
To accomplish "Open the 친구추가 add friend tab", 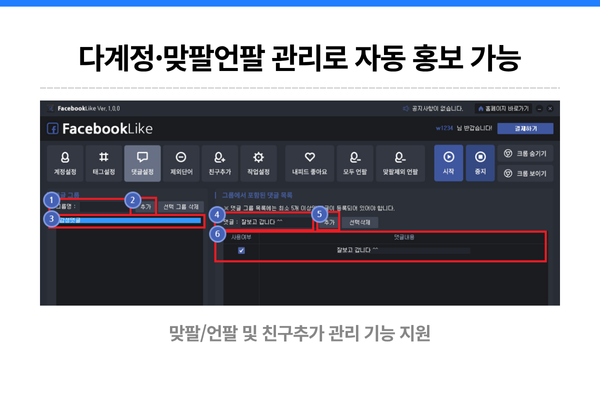I will [220, 163].
